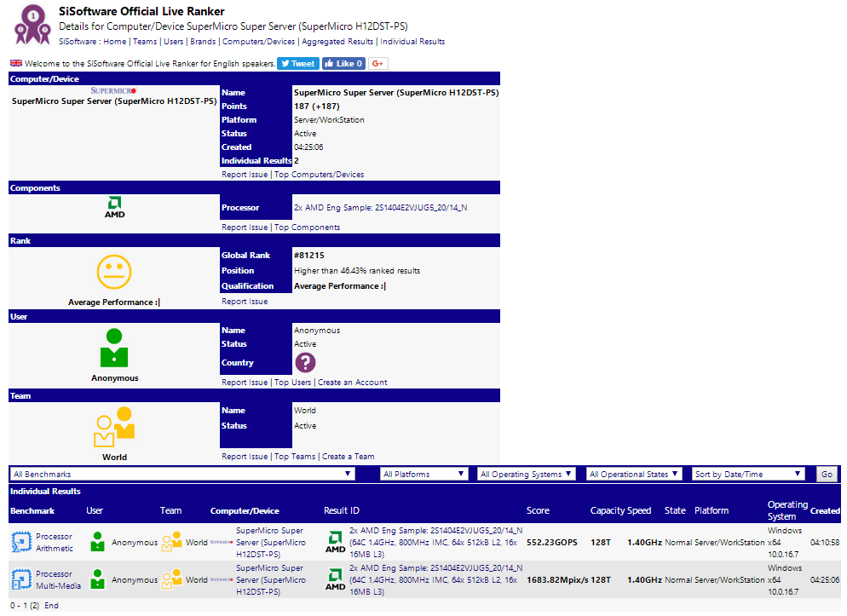
Task: Click the Benchmark column header
Action: point(32,510)
